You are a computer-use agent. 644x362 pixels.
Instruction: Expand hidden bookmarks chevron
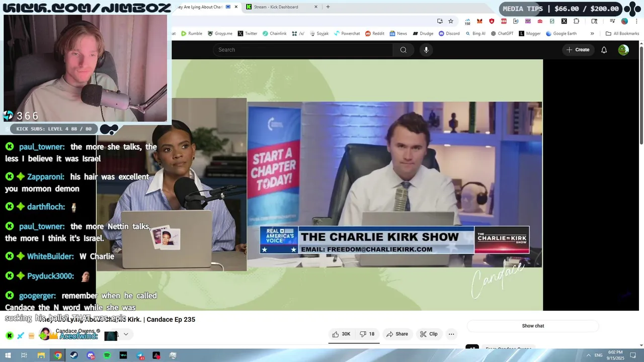pos(592,34)
